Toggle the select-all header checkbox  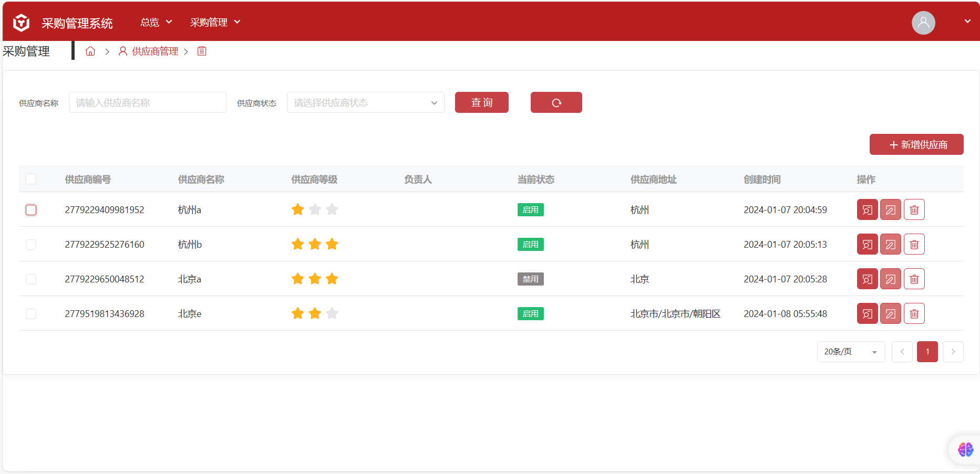pyautogui.click(x=31, y=179)
